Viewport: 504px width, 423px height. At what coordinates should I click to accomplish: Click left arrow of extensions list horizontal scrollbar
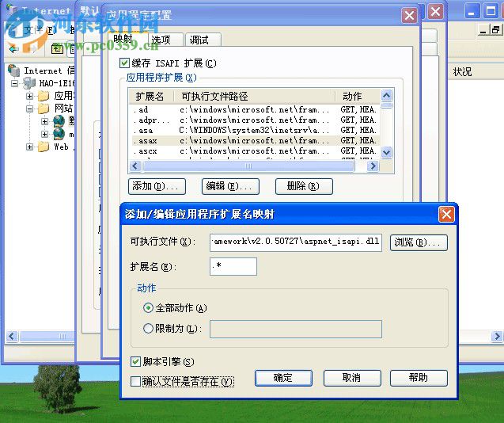(135, 166)
